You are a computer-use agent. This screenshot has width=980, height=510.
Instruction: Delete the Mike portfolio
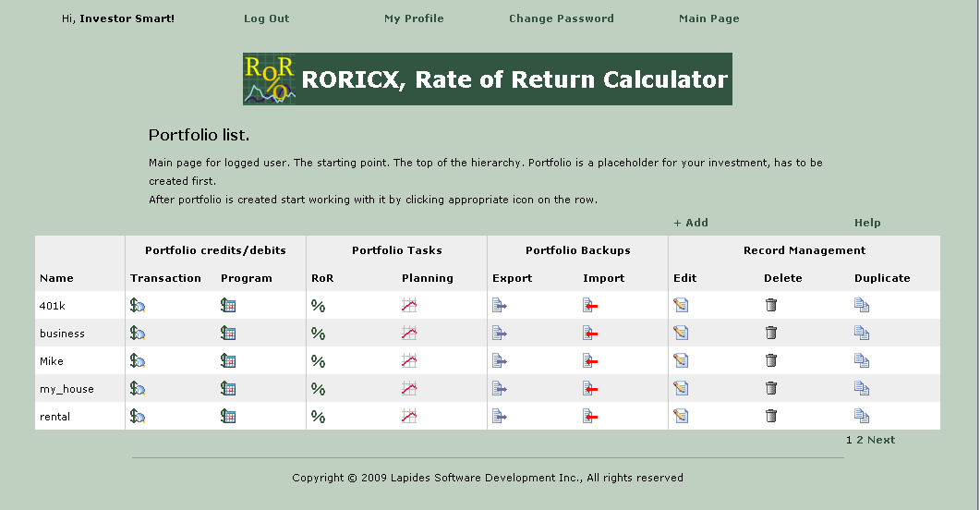point(771,361)
